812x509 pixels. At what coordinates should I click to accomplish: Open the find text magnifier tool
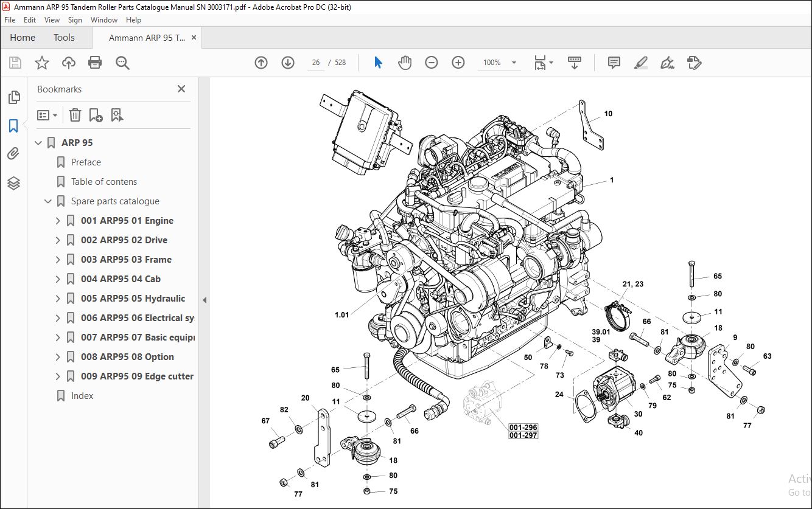click(x=122, y=63)
